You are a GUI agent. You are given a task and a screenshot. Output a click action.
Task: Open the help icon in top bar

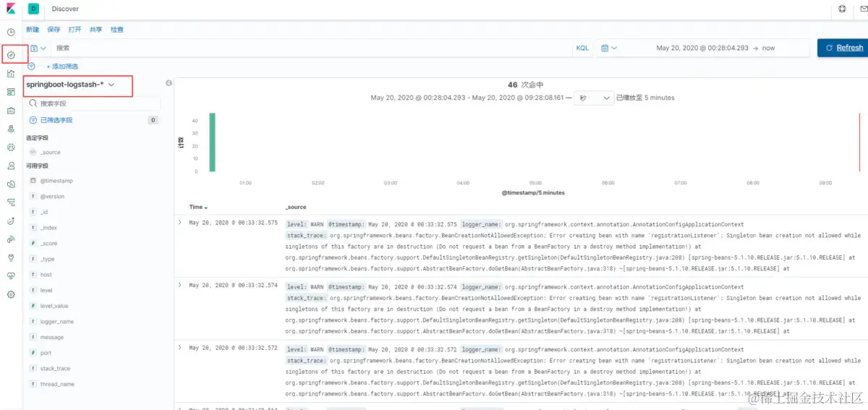tap(842, 9)
